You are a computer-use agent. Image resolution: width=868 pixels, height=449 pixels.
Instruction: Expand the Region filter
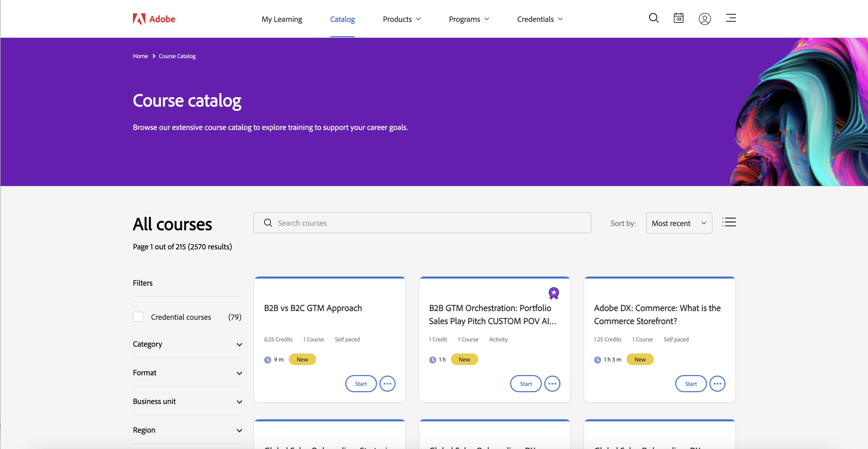pyautogui.click(x=187, y=430)
